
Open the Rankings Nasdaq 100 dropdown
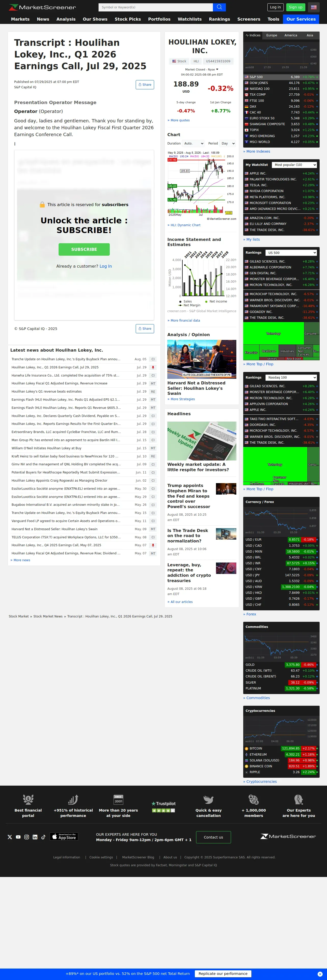point(291,377)
